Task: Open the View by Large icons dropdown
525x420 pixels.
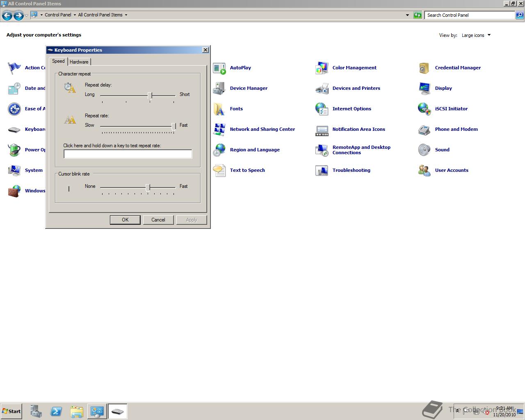Action: click(x=476, y=35)
